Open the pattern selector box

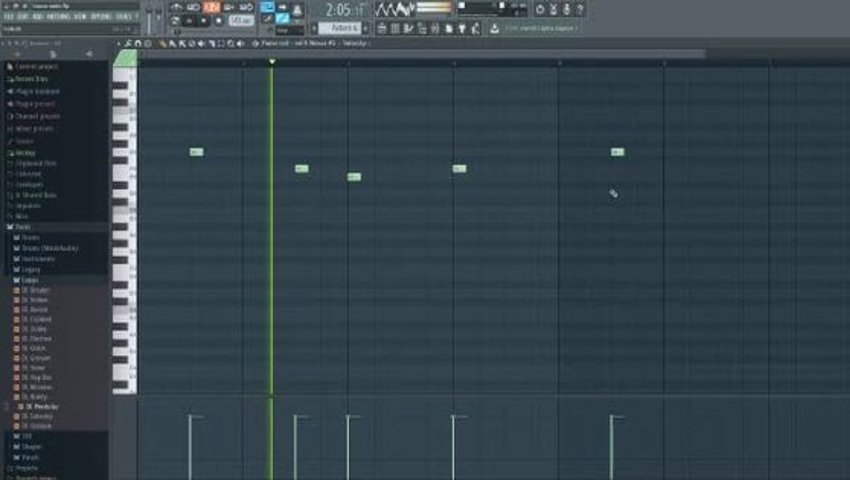click(x=340, y=28)
